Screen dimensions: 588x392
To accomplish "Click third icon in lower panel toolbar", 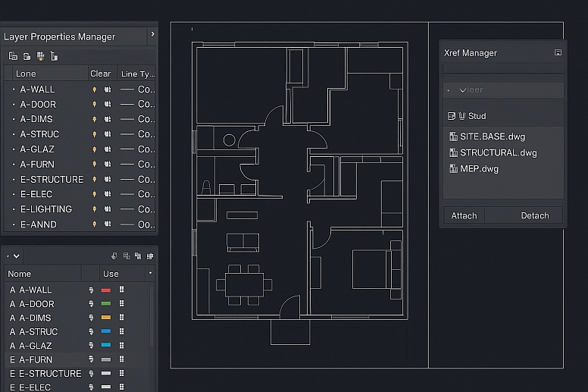I will [x=138, y=256].
